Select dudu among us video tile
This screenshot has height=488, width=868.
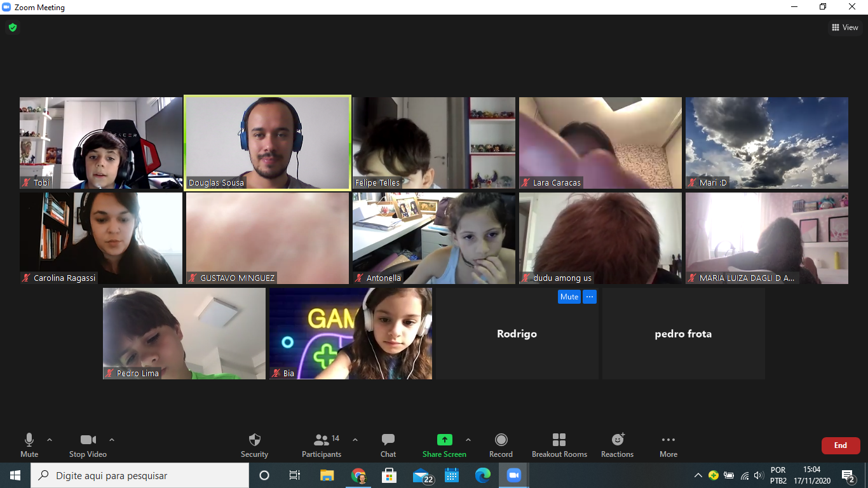pyautogui.click(x=600, y=238)
